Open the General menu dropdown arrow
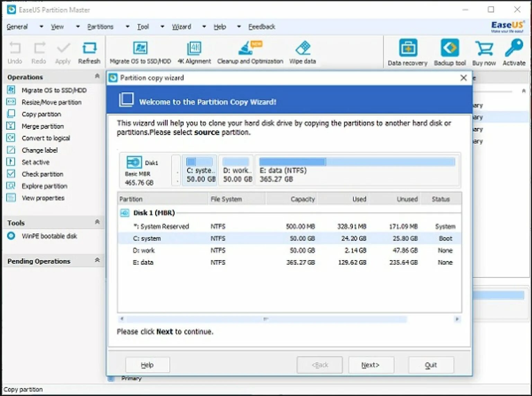 (41, 27)
